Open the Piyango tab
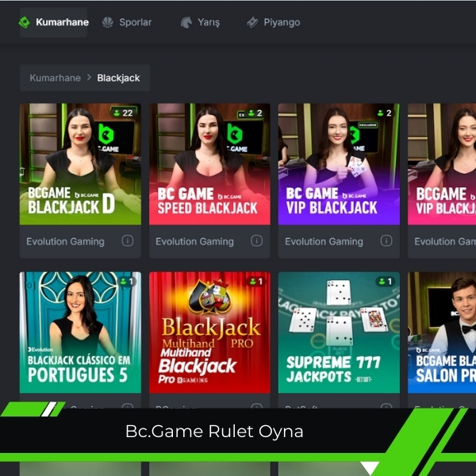Screen dimensions: 476x476 pyautogui.click(x=273, y=22)
